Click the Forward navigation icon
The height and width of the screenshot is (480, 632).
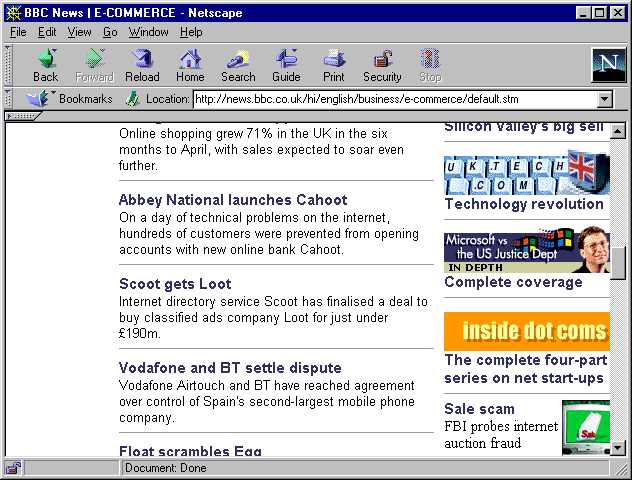pyautogui.click(x=95, y=58)
